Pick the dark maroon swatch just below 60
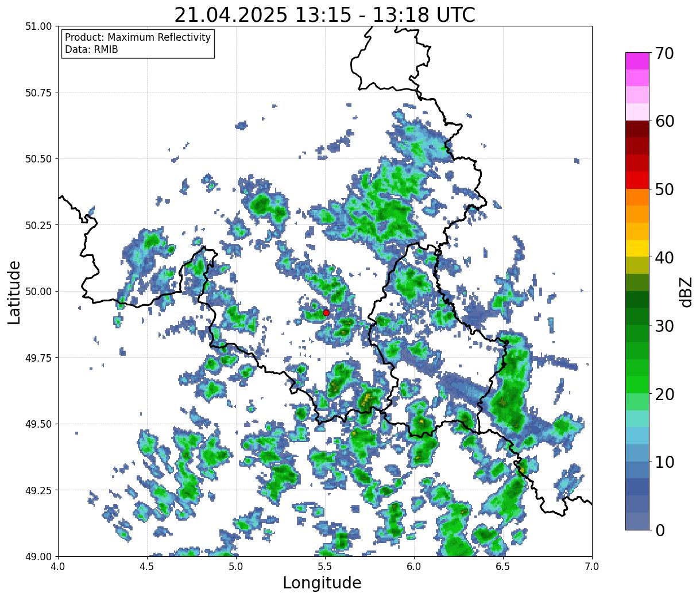The image size is (700, 597). [637, 129]
